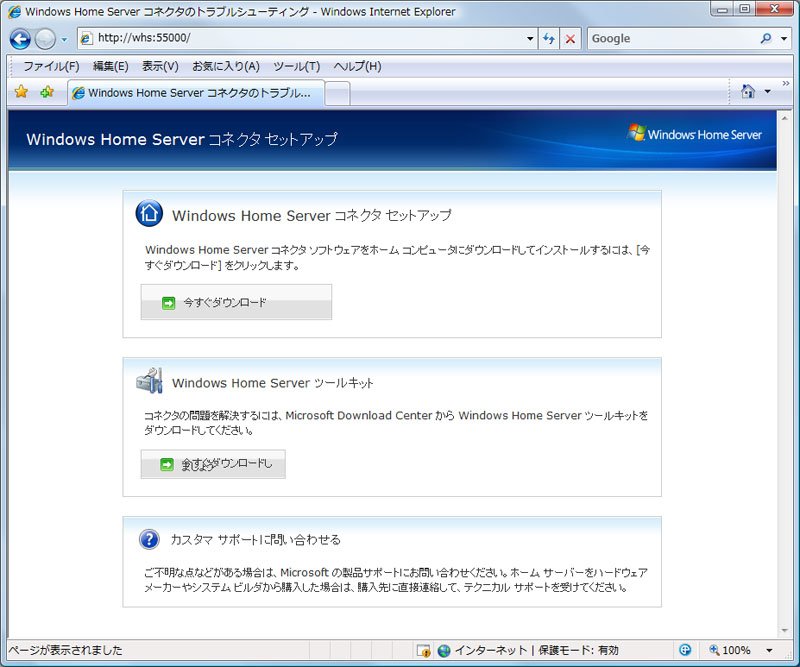Viewport: 800px width, 667px height.
Task: Click the Home page icon
Action: point(748,91)
